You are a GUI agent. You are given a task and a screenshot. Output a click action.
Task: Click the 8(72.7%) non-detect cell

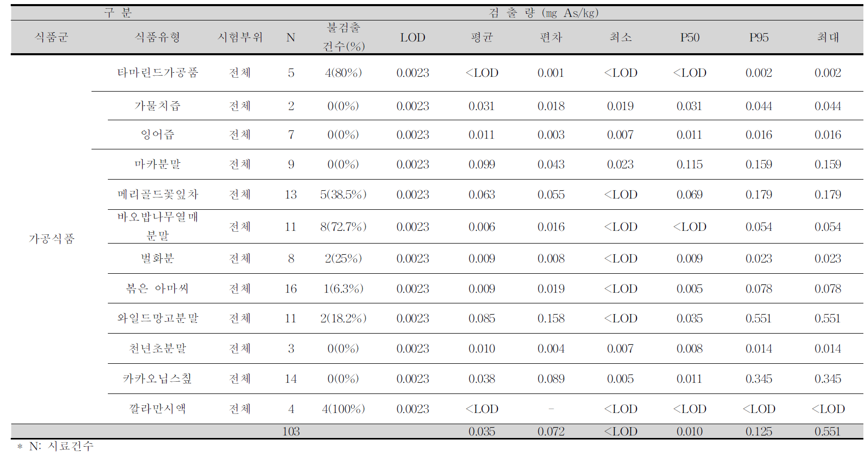coord(344,227)
